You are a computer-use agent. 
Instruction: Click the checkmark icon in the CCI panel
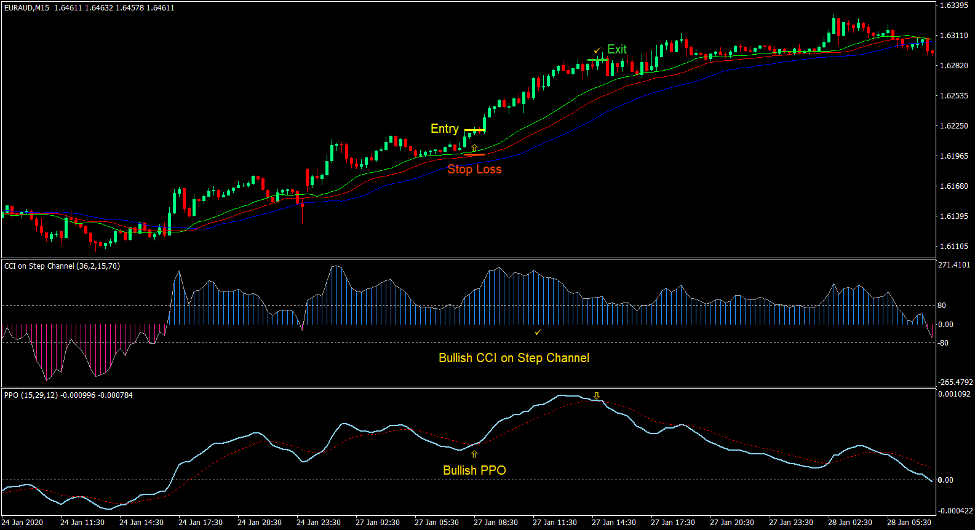point(538,331)
